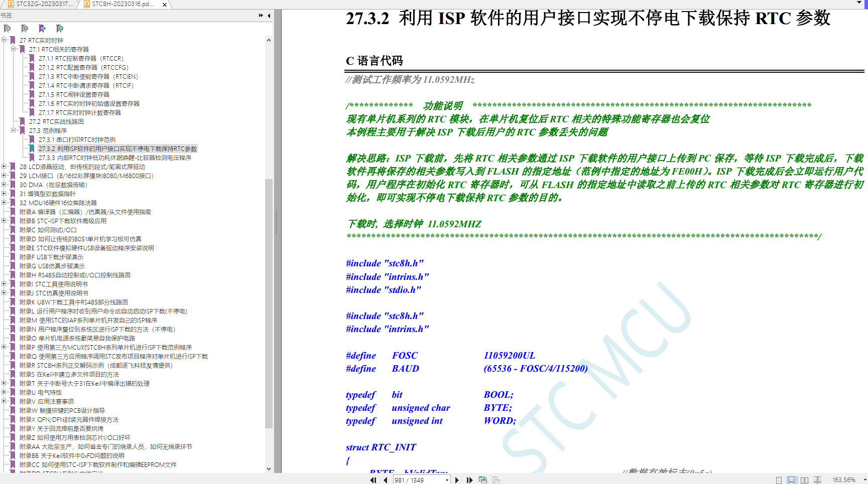Click bookmark icon next to 附录H RS485
This screenshot has height=484, width=868.
(13, 275)
